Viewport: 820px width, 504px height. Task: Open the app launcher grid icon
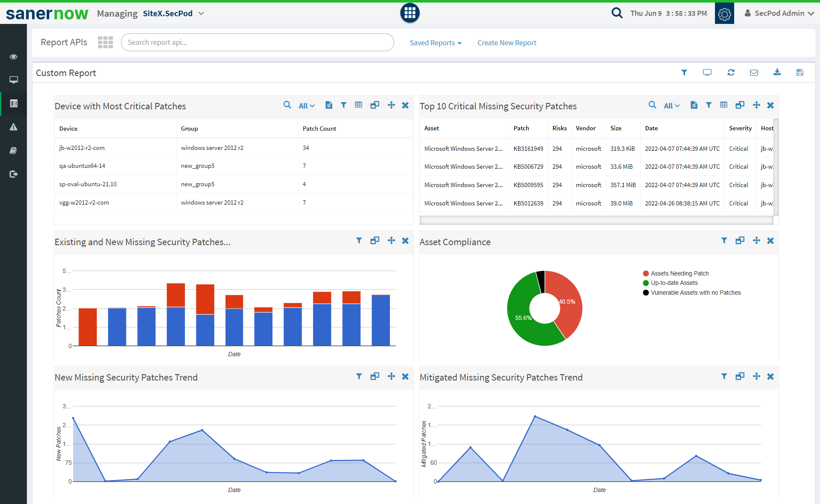click(410, 13)
